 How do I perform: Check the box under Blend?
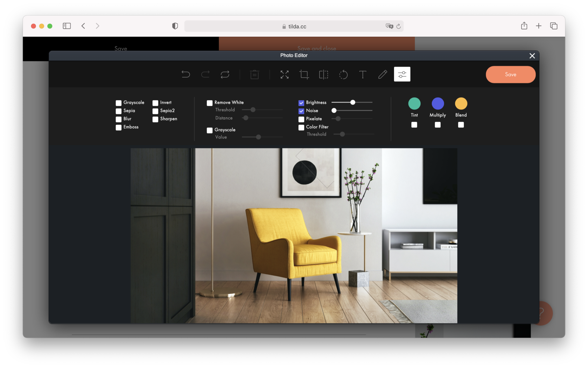tap(461, 125)
